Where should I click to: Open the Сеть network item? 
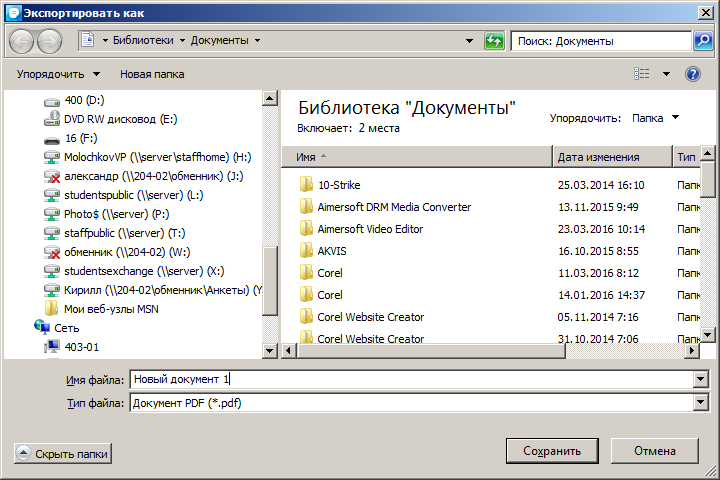(x=66, y=328)
